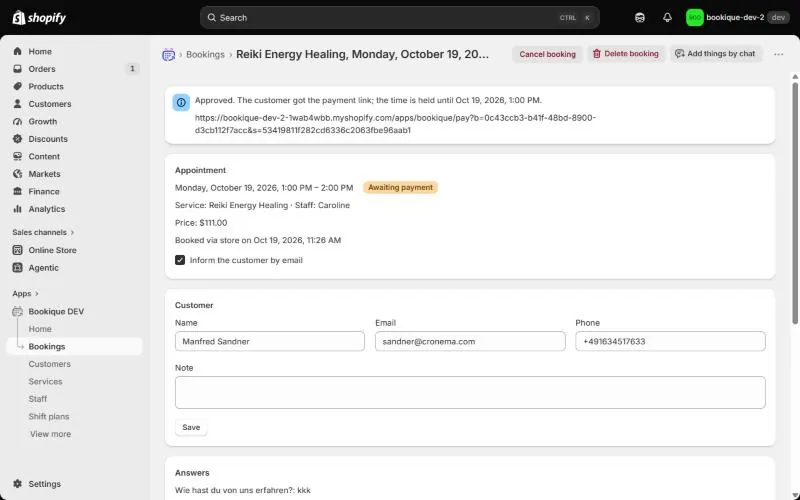The width and height of the screenshot is (800, 500).
Task: Go to Bookique Staff page
Action: tap(38, 399)
